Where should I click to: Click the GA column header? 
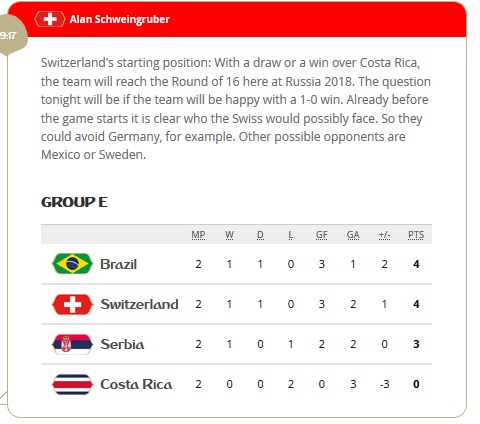[353, 235]
